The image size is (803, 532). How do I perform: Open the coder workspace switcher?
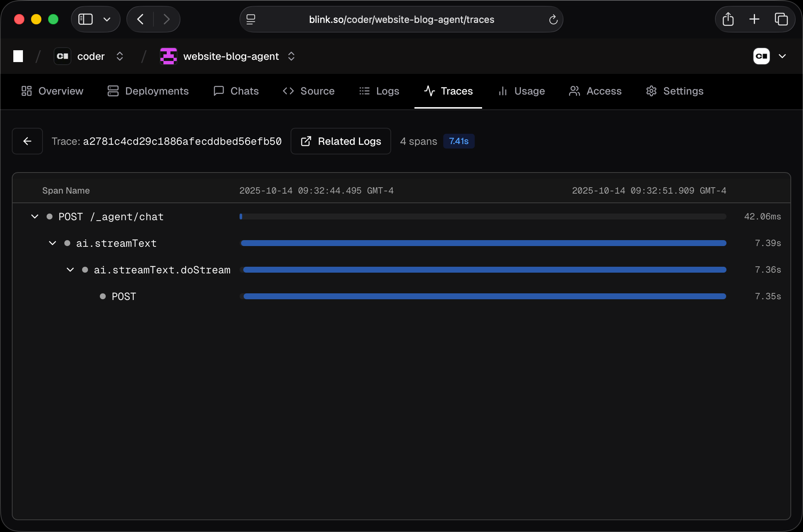coord(119,56)
